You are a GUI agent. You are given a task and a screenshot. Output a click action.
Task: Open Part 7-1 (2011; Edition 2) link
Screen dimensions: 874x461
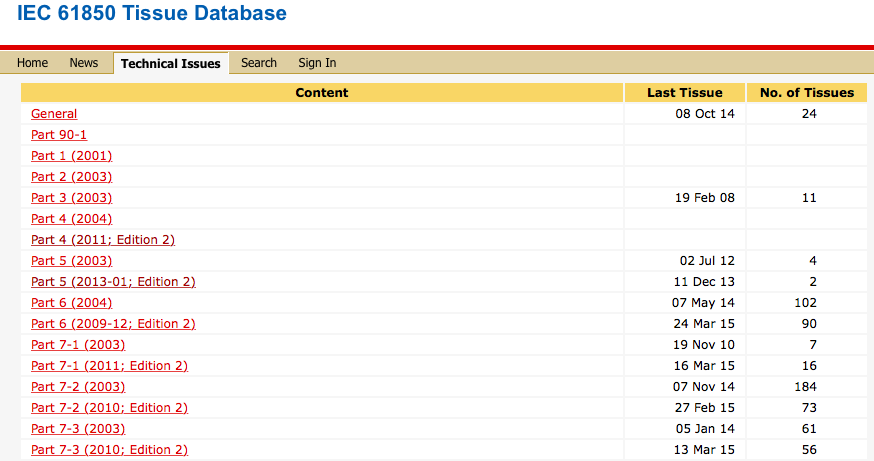[x=109, y=366]
